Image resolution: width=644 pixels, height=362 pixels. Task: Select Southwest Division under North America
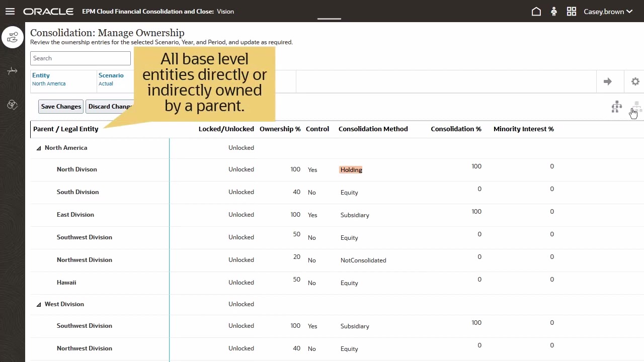(85, 237)
